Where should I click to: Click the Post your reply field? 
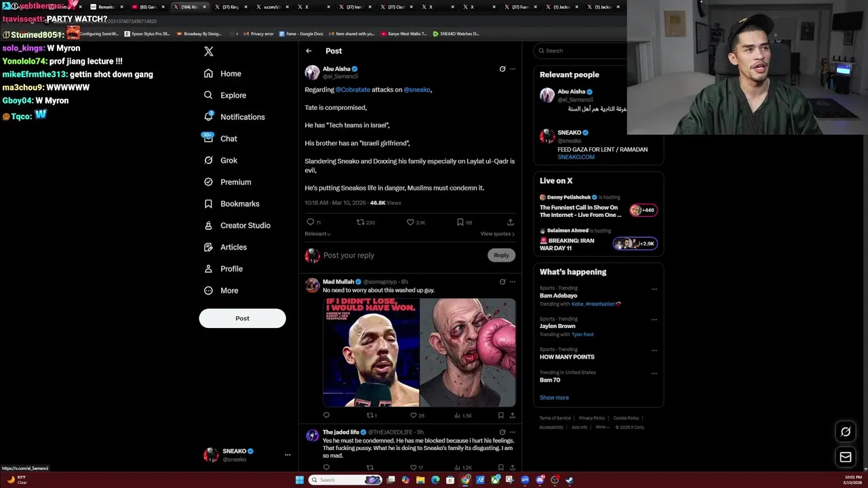pos(403,255)
